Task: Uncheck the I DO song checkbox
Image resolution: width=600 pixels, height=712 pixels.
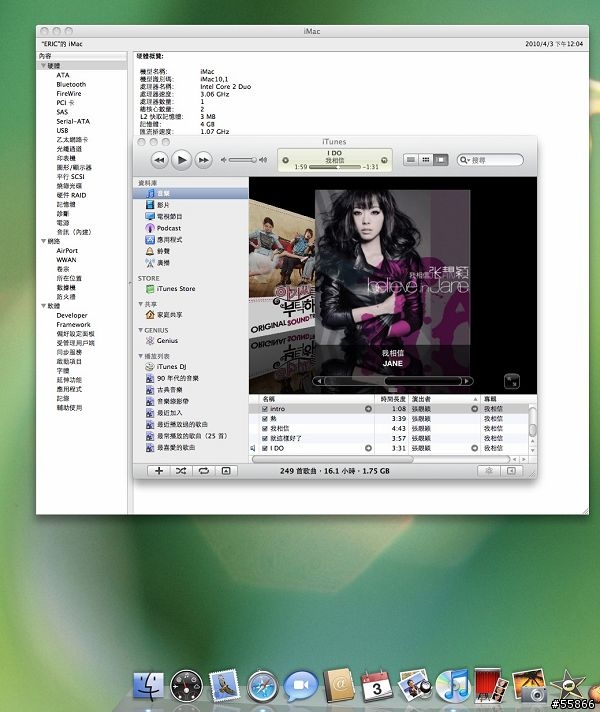Action: (x=265, y=448)
